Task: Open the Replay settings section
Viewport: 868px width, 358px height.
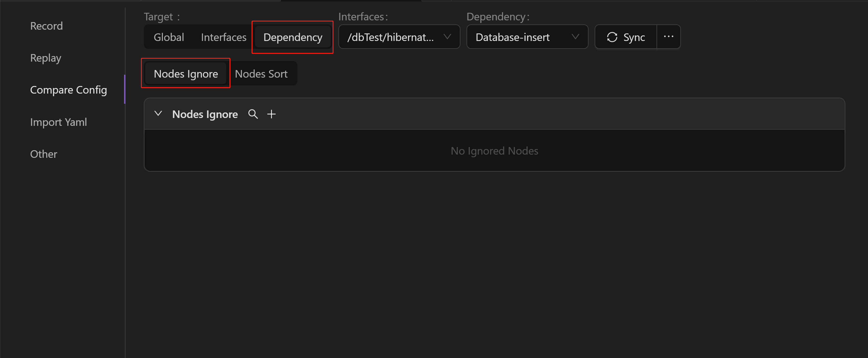Action: coord(46,58)
